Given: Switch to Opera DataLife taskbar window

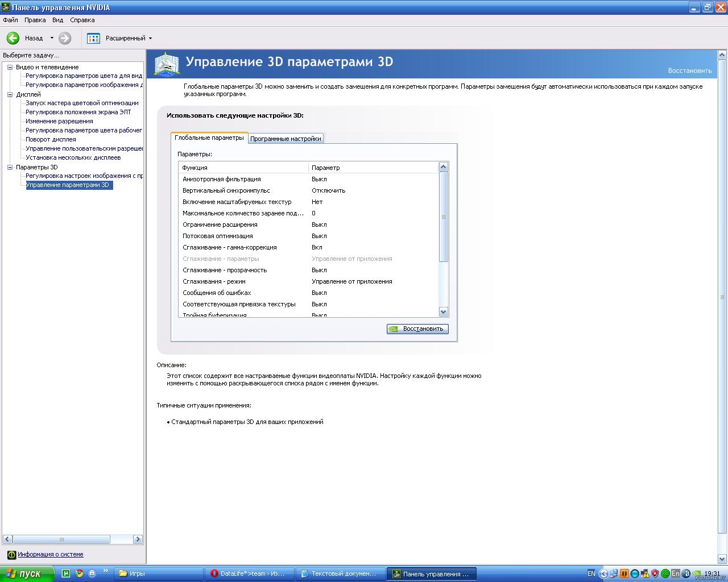Looking at the screenshot, I should click(x=250, y=573).
